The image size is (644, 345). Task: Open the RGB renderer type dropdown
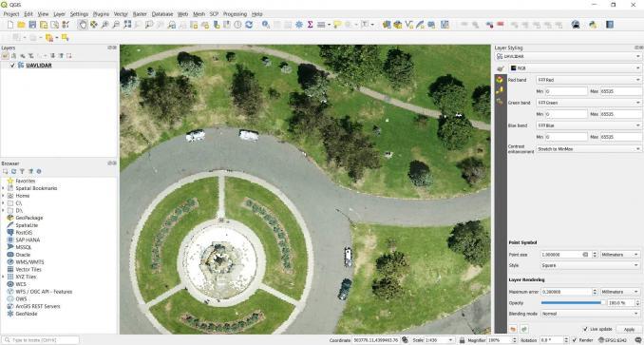tap(576, 67)
